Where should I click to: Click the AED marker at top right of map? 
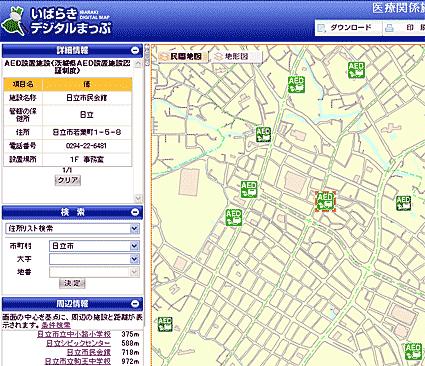(x=356, y=70)
